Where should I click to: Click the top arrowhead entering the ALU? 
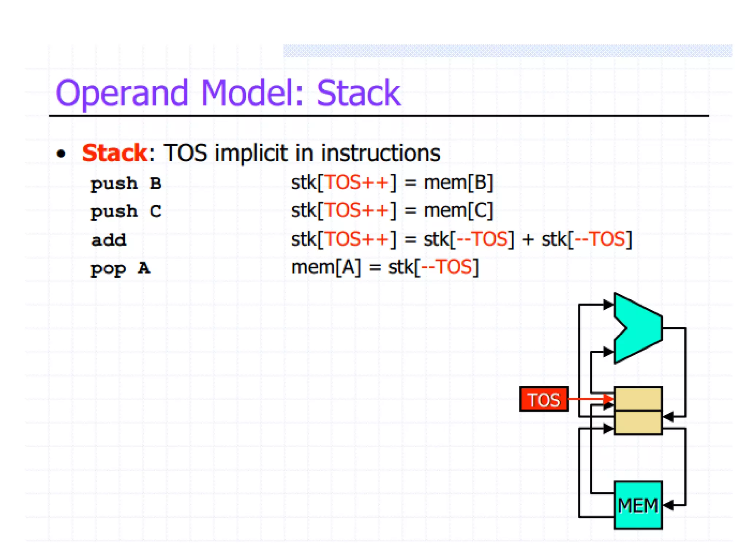[608, 304]
